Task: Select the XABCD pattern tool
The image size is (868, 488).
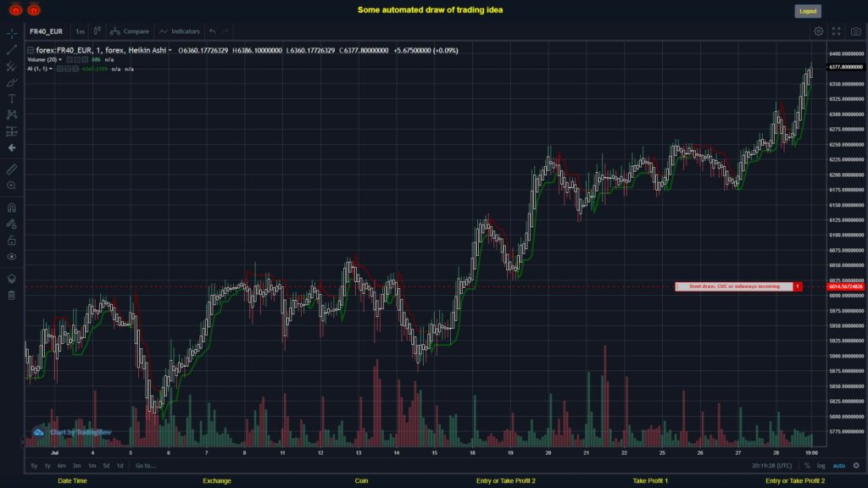Action: point(12,114)
